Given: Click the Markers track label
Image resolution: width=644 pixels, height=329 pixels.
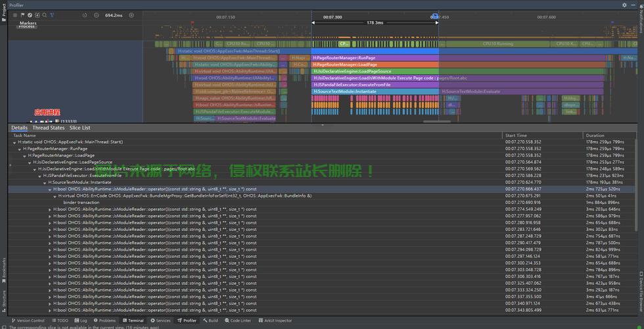Looking at the screenshot, I should tap(28, 23).
